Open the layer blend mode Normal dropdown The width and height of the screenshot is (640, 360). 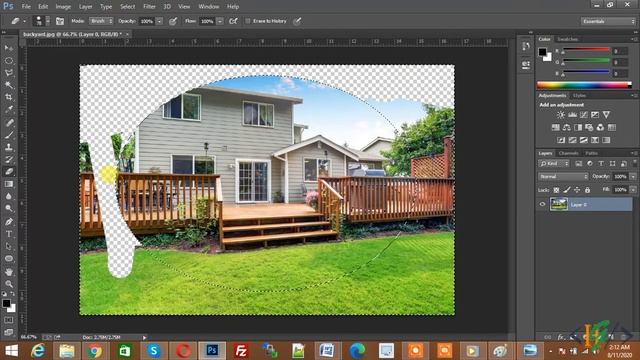(563, 177)
